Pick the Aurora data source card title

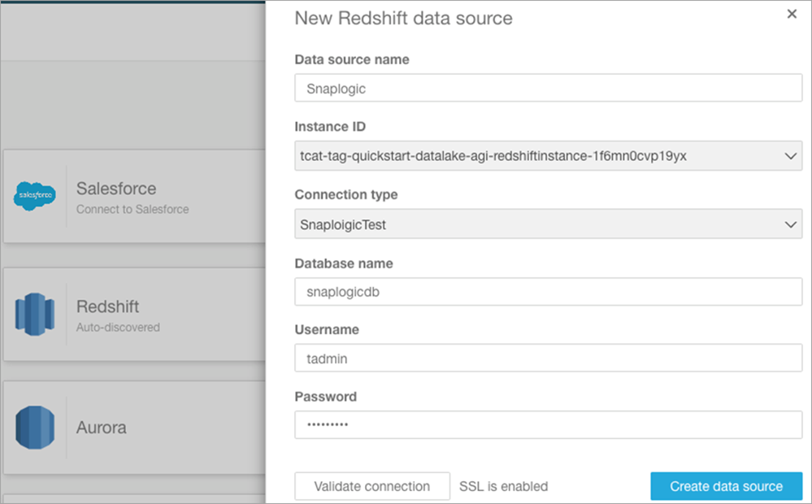click(102, 428)
